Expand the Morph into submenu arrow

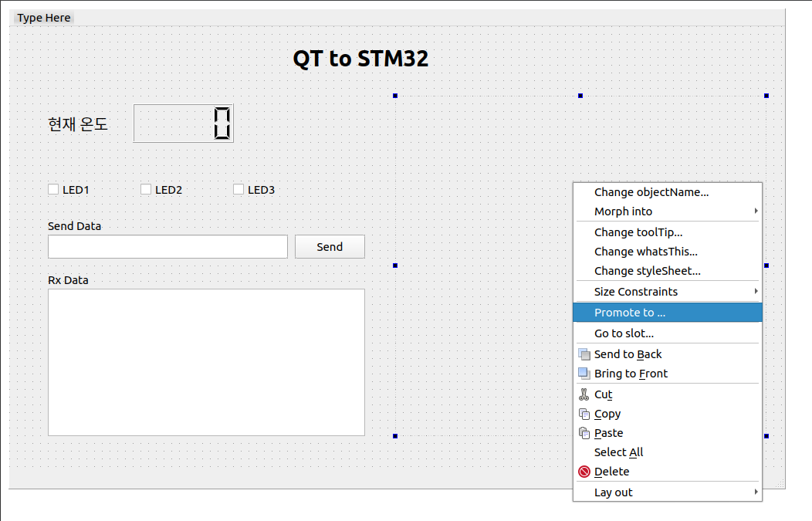point(756,211)
